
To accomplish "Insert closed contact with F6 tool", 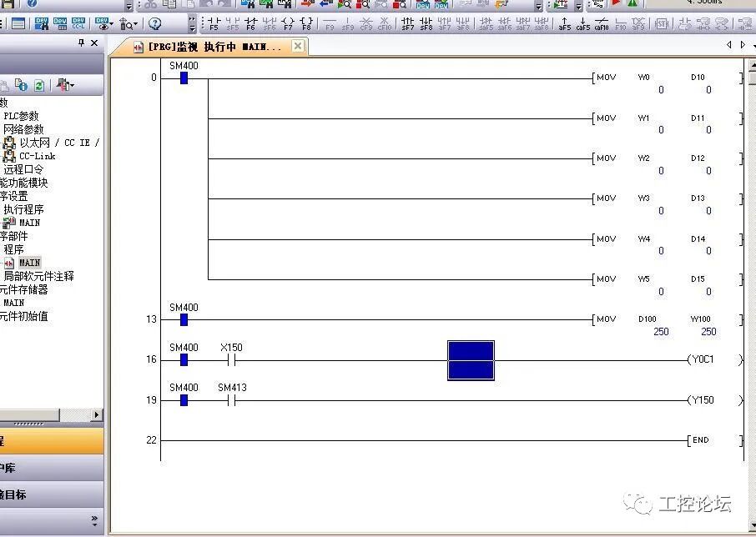I will click(x=250, y=23).
